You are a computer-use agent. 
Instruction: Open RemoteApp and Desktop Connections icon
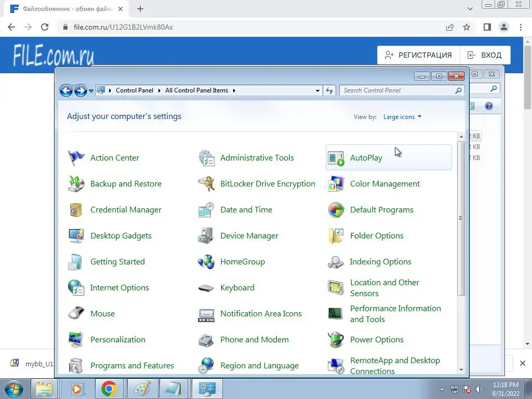point(336,366)
